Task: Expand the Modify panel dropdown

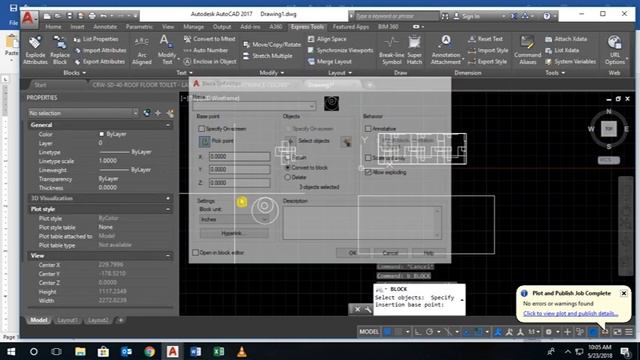Action: [x=272, y=73]
